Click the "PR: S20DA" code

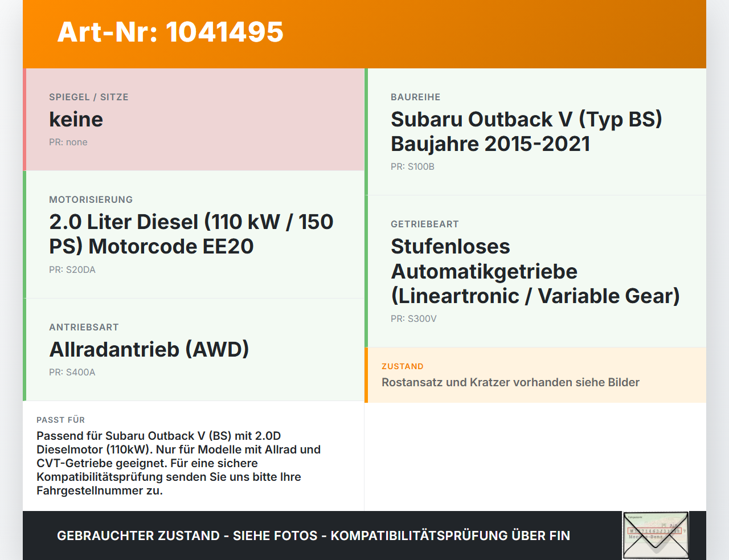[x=72, y=270]
